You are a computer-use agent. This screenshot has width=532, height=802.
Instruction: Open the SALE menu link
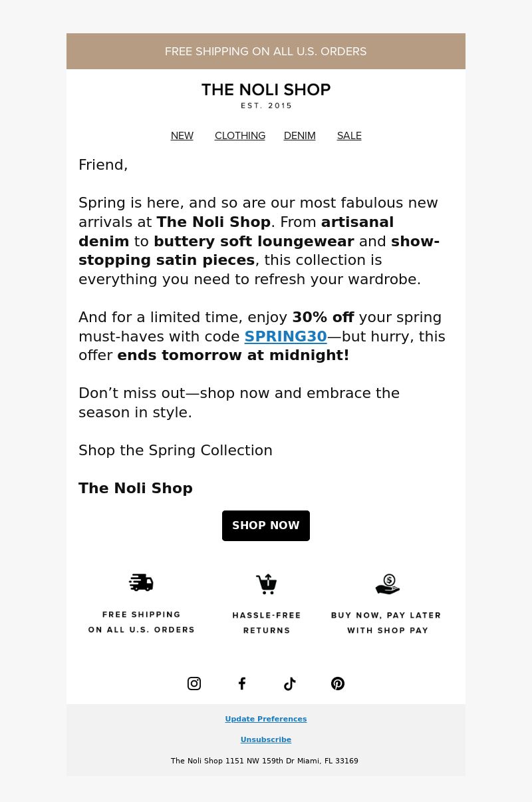coord(349,136)
